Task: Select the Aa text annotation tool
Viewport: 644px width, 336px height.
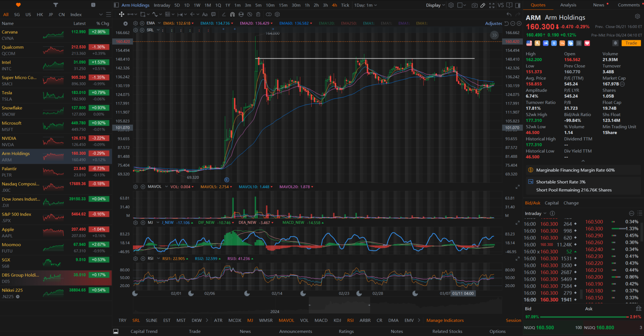Action: (x=205, y=15)
